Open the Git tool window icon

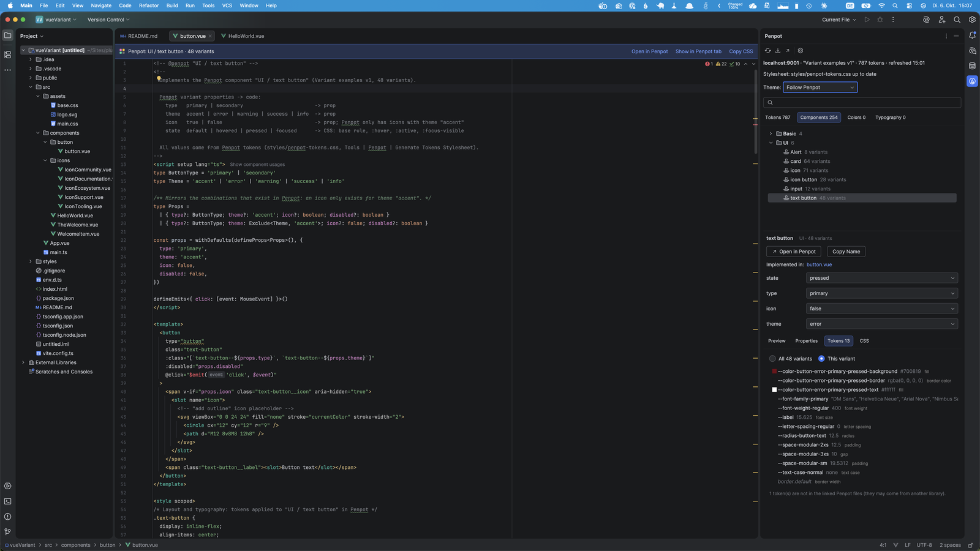(7, 532)
